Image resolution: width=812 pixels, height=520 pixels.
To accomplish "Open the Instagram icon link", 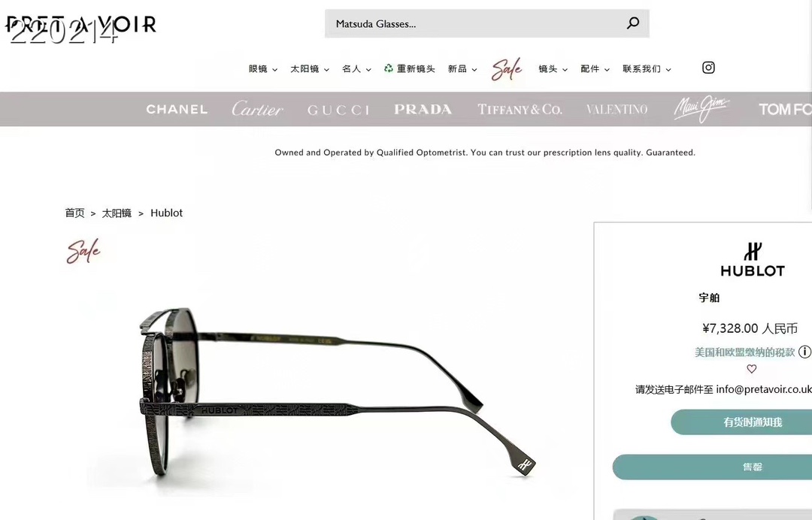I will [708, 68].
